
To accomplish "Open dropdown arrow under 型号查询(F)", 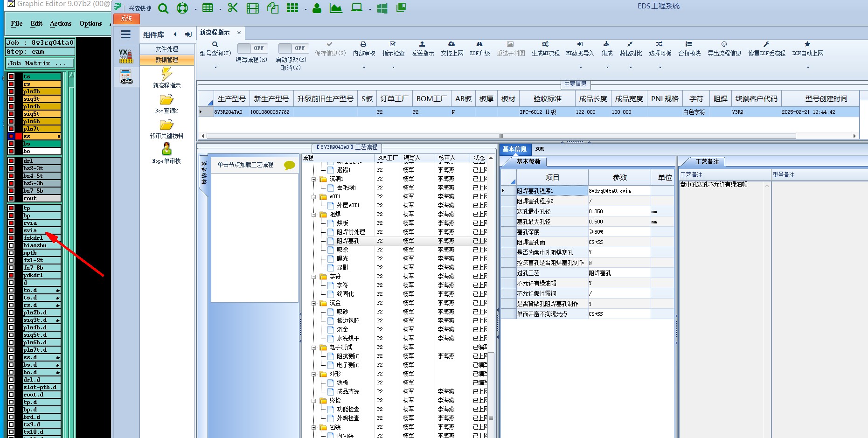I will coord(215,68).
